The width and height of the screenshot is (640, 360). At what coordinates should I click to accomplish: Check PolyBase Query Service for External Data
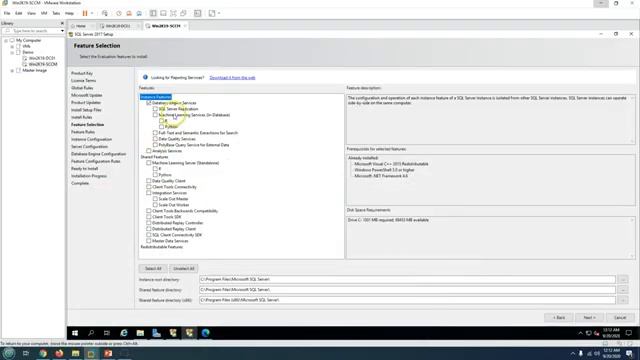click(x=156, y=145)
